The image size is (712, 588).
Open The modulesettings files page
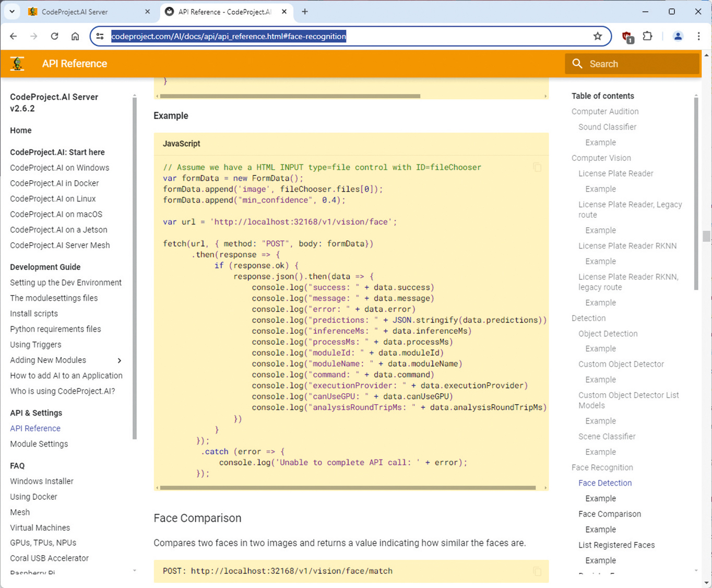tap(54, 298)
